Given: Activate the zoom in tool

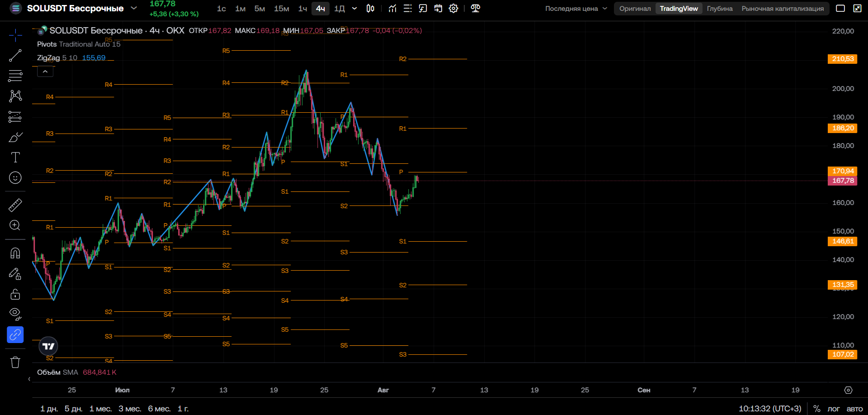Looking at the screenshot, I should [15, 225].
